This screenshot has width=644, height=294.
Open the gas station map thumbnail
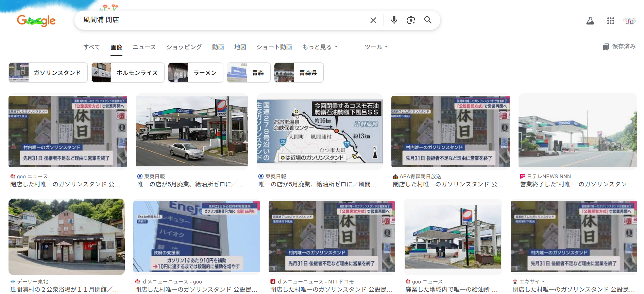point(320,131)
